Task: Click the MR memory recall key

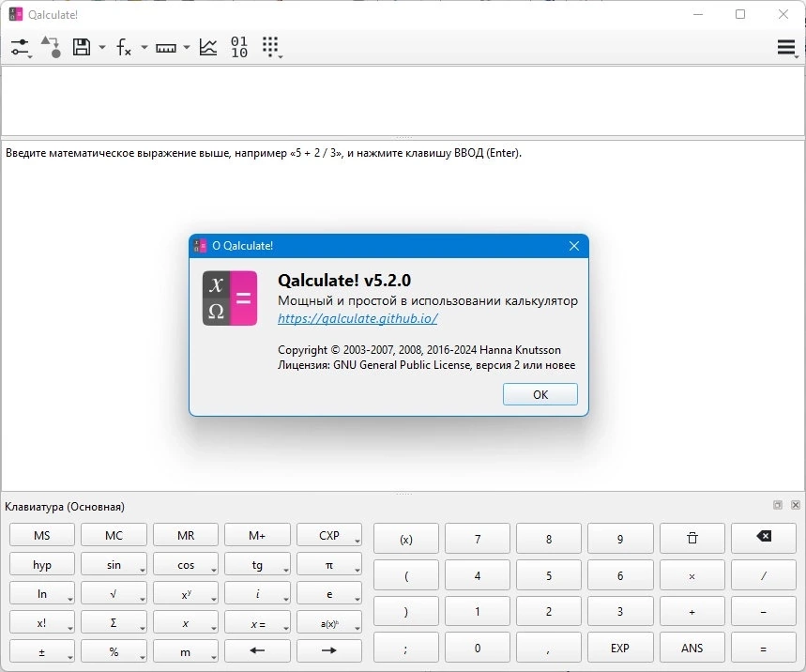Action: 186,535
